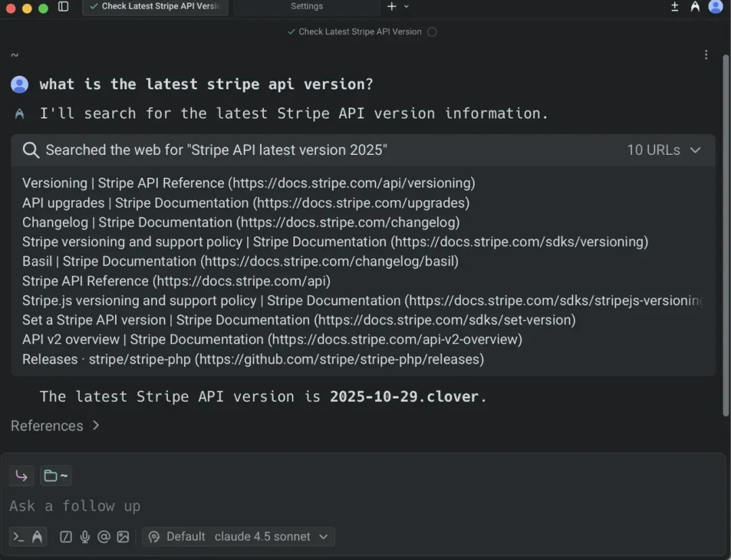Open the Stripe API Reference docs.stripe.com/api result
The width and height of the screenshot is (731, 560).
[176, 281]
